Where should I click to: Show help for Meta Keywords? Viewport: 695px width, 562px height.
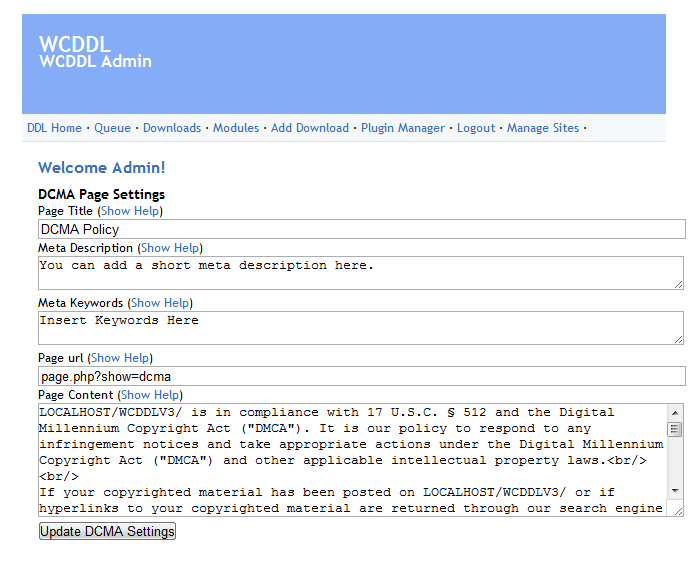tap(160, 303)
